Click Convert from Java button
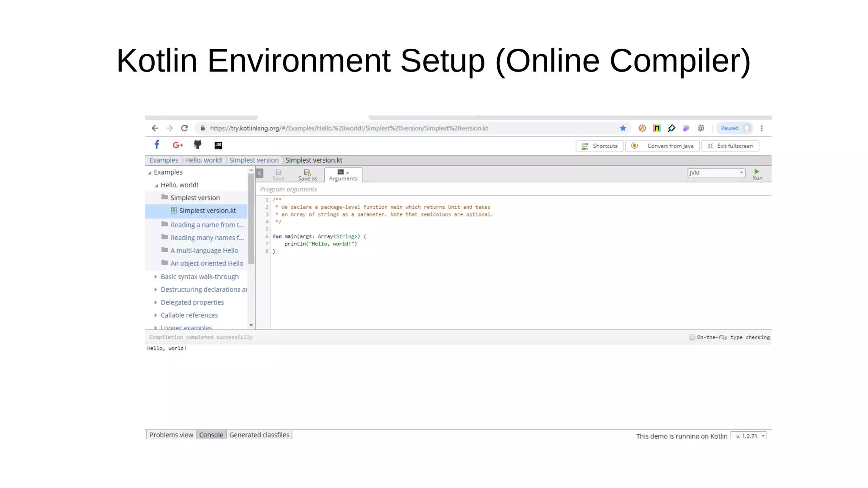This screenshot has width=868, height=488. [x=663, y=146]
